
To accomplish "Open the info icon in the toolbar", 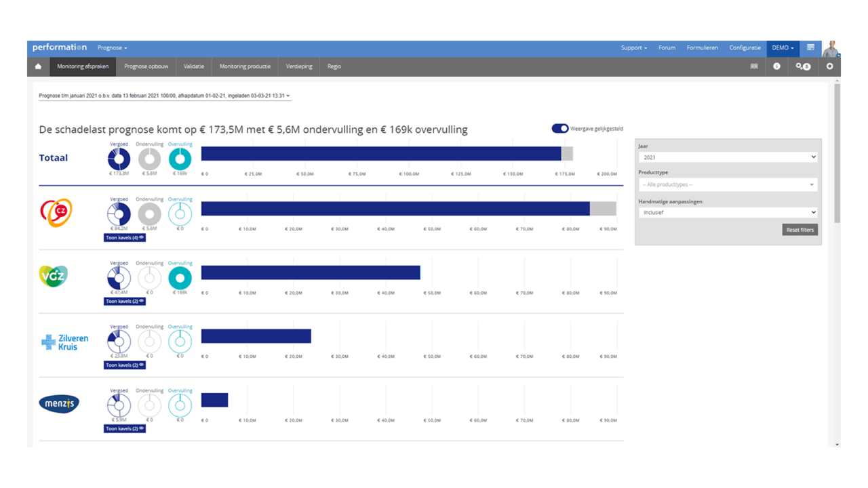I will tap(776, 66).
